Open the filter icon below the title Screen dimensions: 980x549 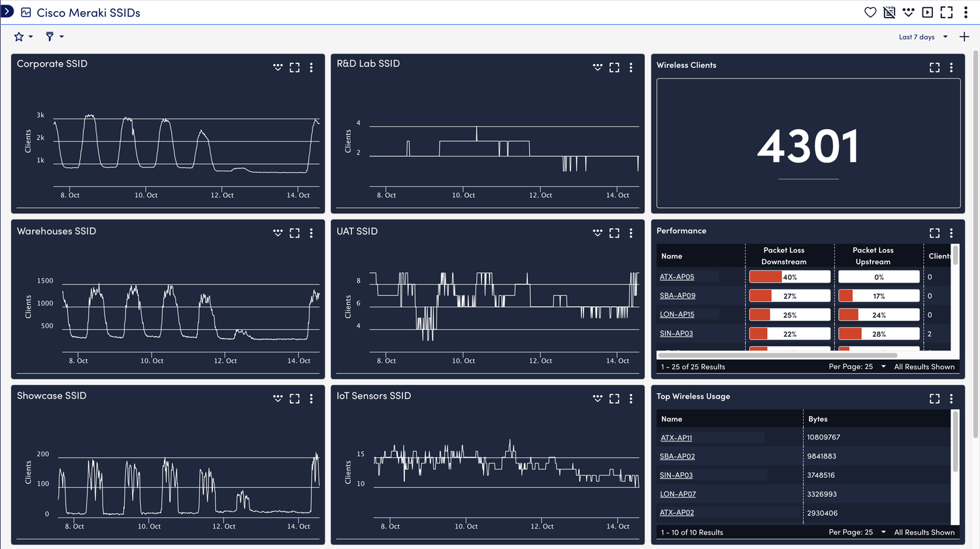[50, 37]
